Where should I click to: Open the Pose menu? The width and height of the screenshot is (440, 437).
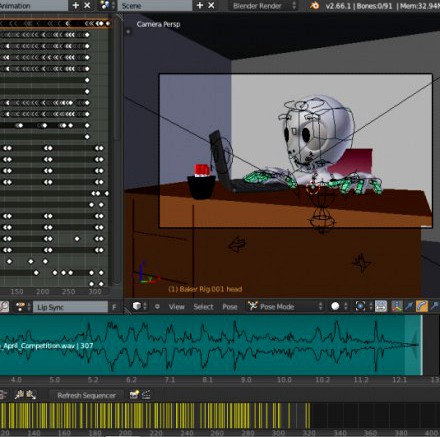click(230, 307)
